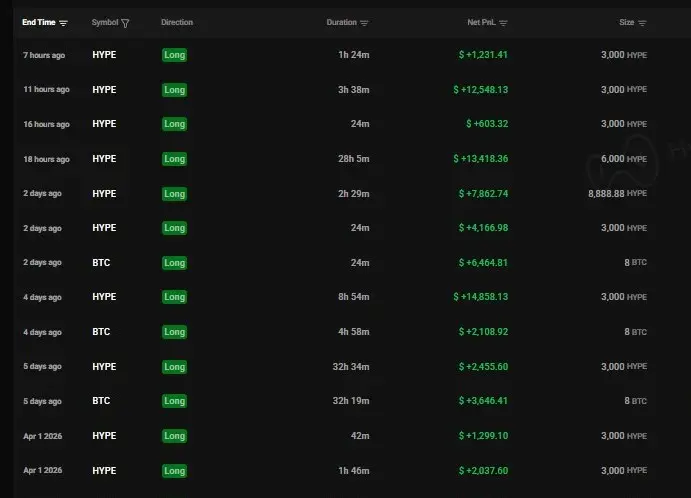Click the BTC symbol with PnL +3,646.41
691x498 pixels.
click(x=101, y=401)
